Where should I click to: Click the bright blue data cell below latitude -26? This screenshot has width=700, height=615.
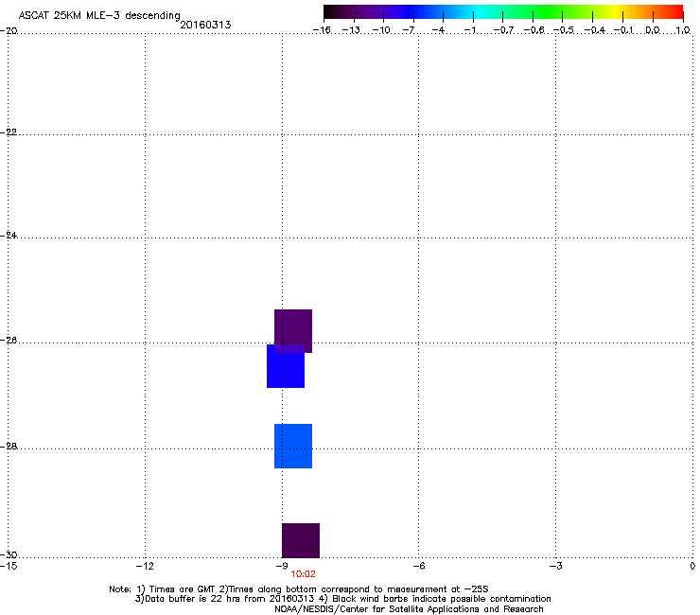coord(286,366)
